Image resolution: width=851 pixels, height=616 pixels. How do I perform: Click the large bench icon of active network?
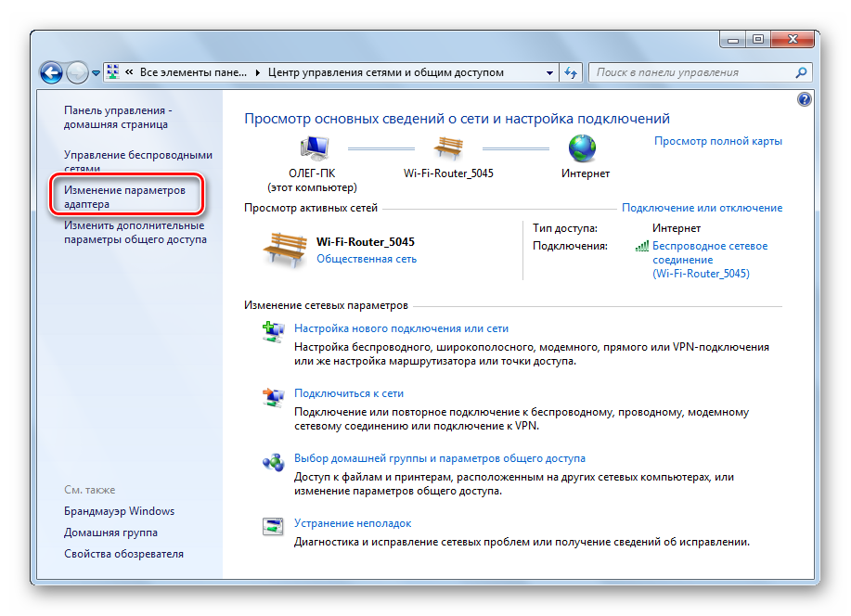click(x=285, y=250)
